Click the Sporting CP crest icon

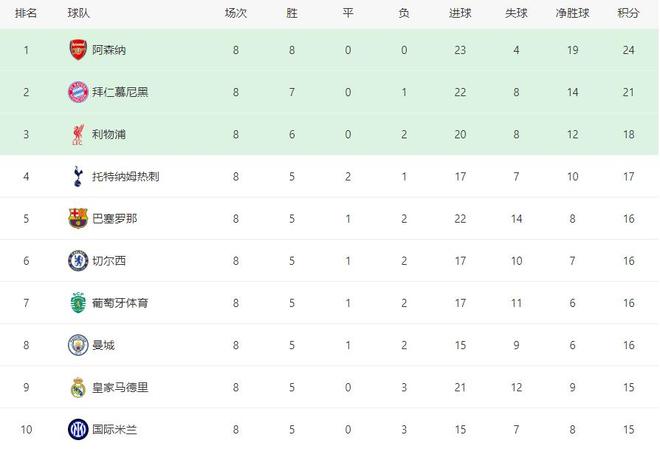pos(78,302)
